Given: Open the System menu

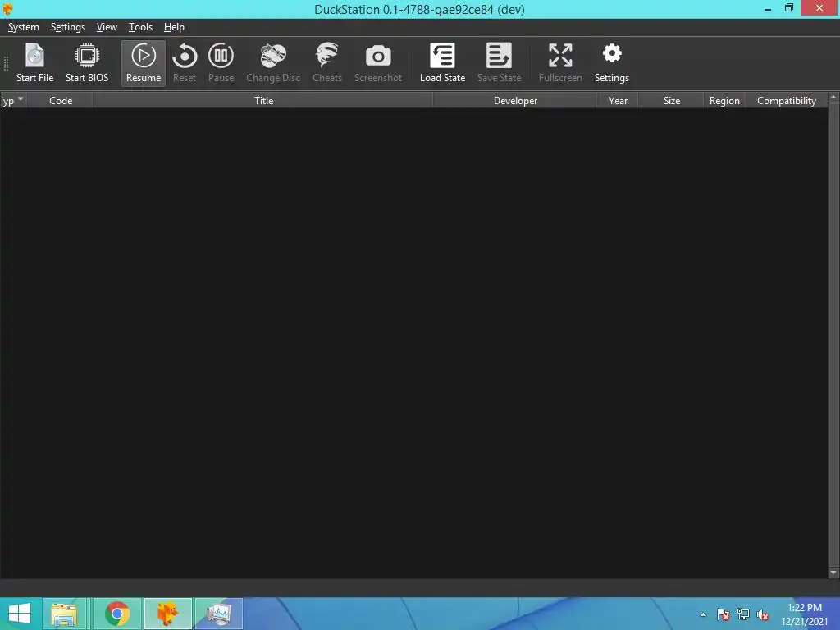Looking at the screenshot, I should [x=24, y=27].
